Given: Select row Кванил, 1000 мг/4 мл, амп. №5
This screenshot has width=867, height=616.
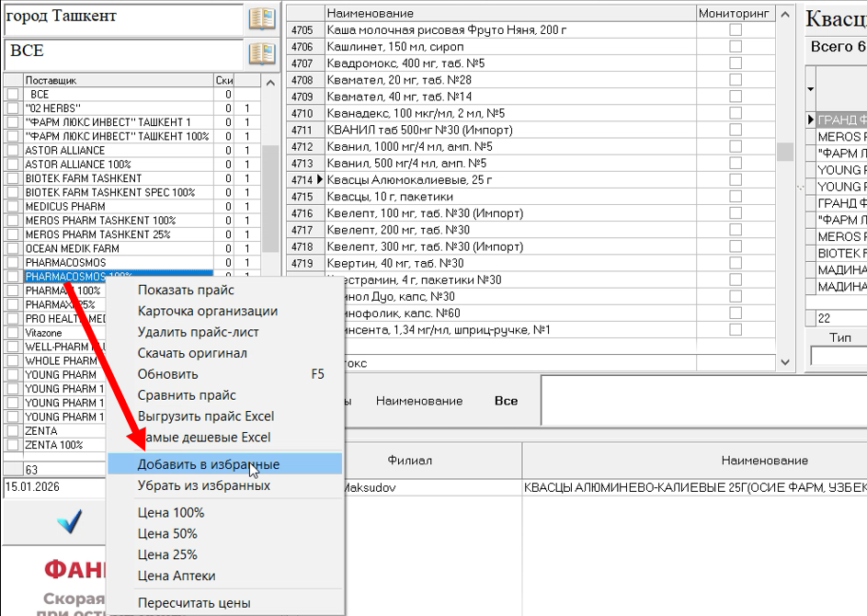Looking at the screenshot, I should [509, 146].
